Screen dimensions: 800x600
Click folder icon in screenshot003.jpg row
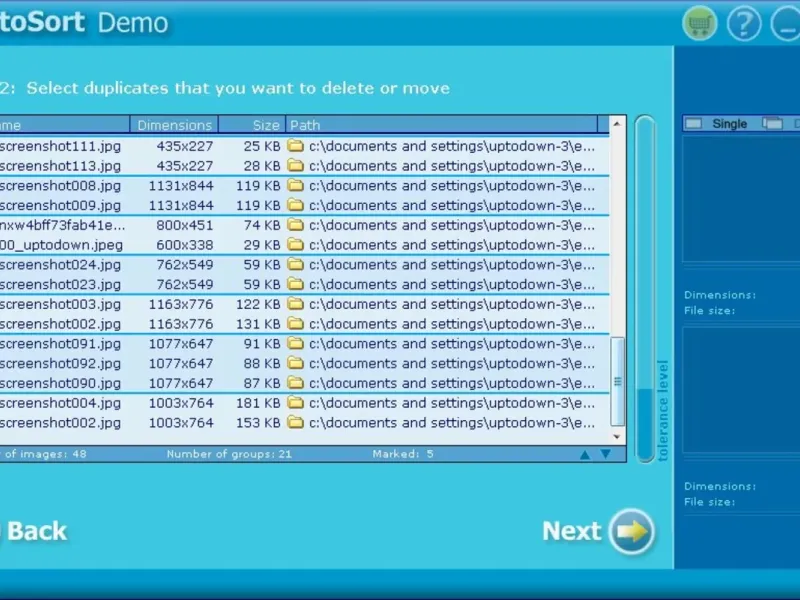click(x=295, y=304)
